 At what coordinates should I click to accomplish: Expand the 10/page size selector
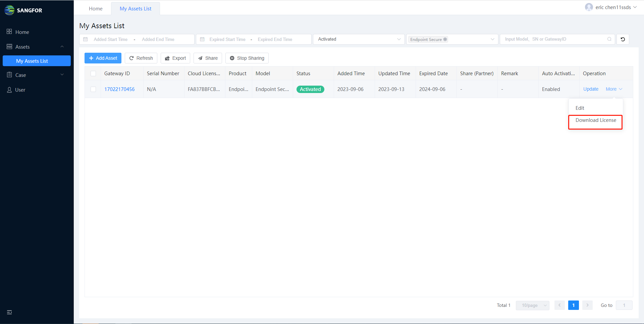click(x=532, y=305)
